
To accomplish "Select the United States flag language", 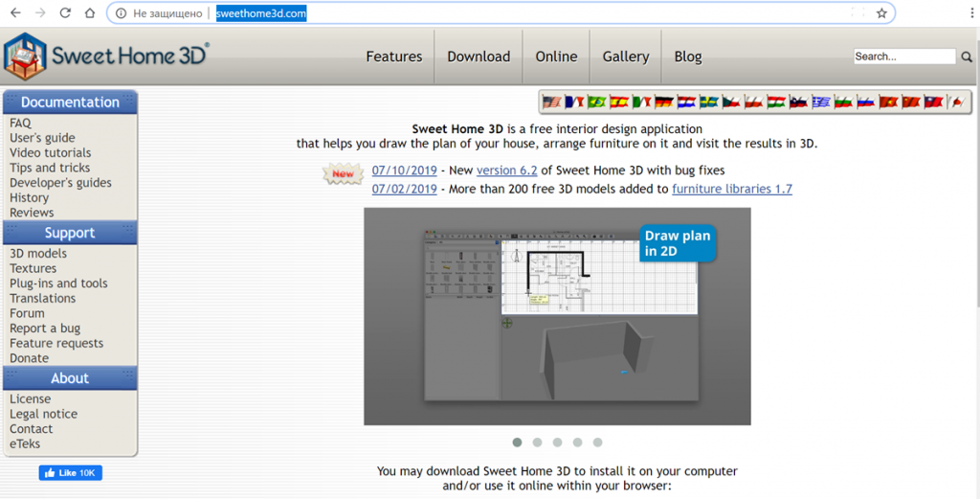I will 552,102.
